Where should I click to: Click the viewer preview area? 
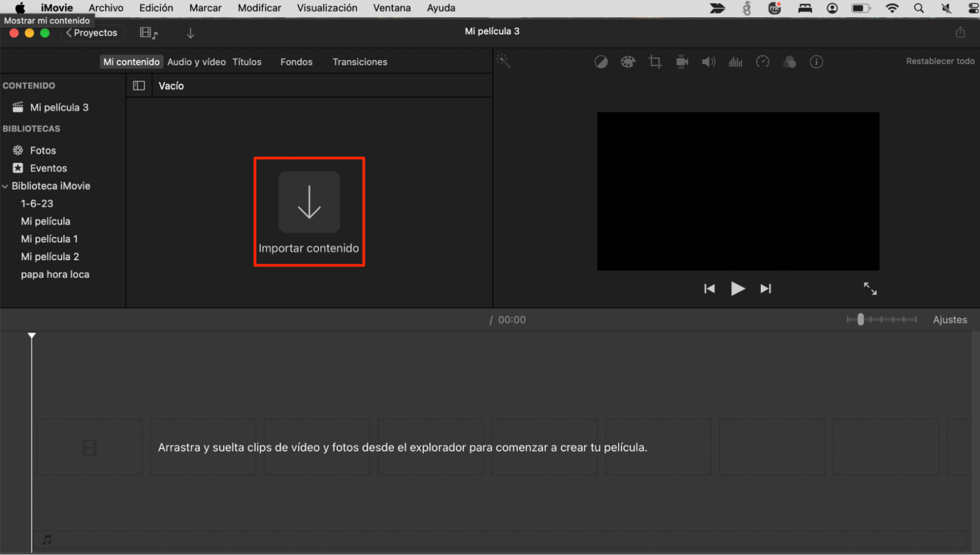pos(738,191)
